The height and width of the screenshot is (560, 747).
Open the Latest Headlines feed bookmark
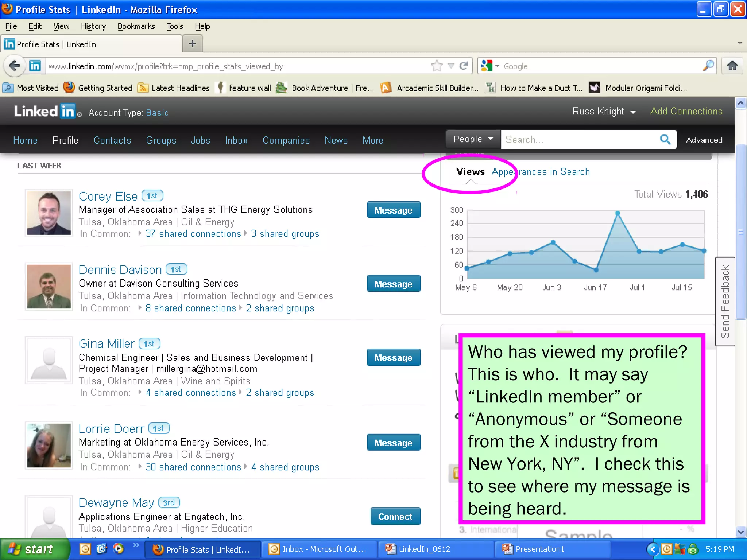pyautogui.click(x=174, y=88)
